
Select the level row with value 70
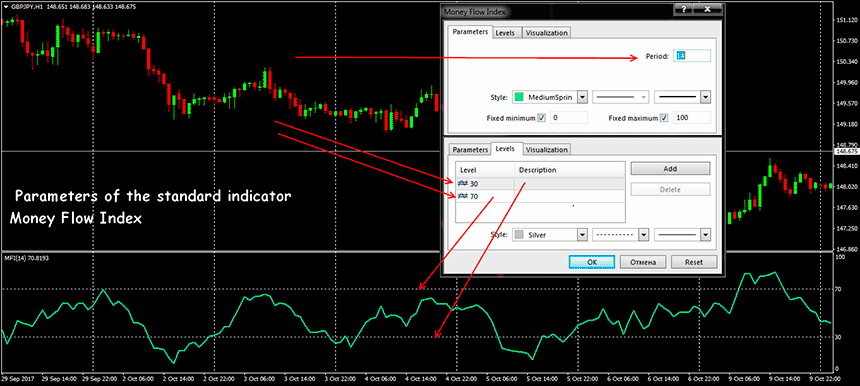coord(540,196)
